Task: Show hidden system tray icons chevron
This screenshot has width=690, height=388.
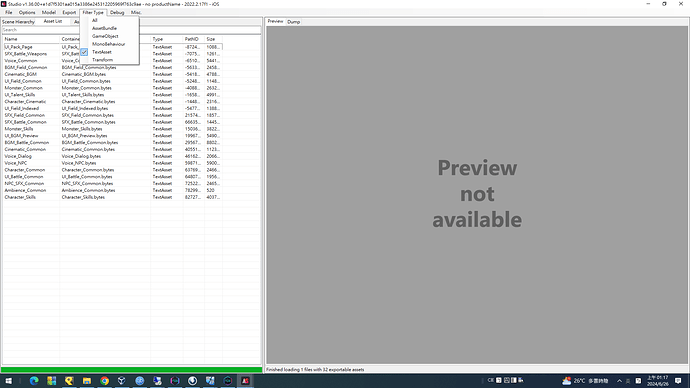Action: pyautogui.click(x=619, y=381)
